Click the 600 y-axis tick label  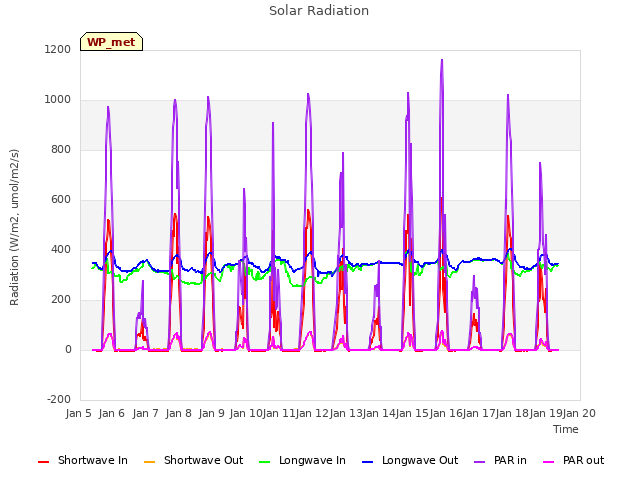61,200
